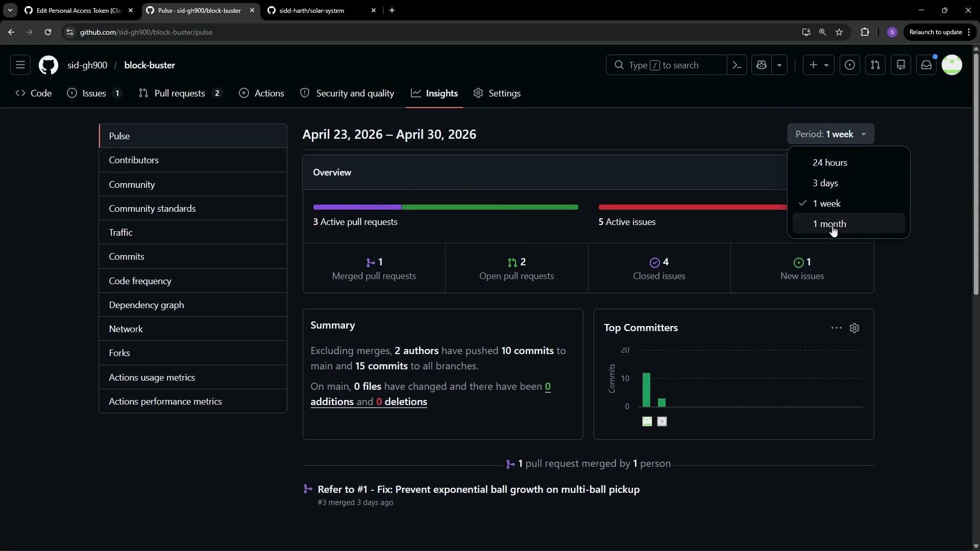980x551 pixels.
Task: Open a new browser tab
Action: pos(392,10)
